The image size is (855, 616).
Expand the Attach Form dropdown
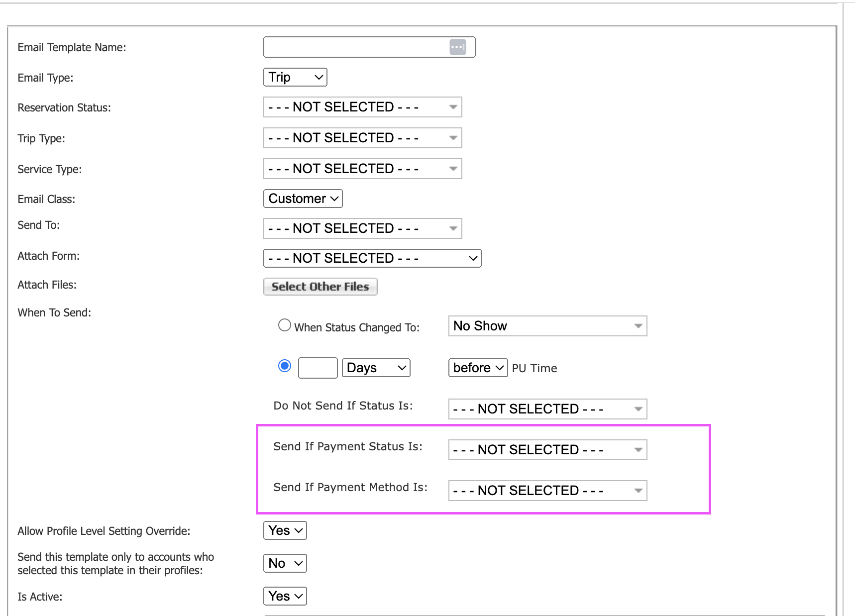click(x=372, y=258)
